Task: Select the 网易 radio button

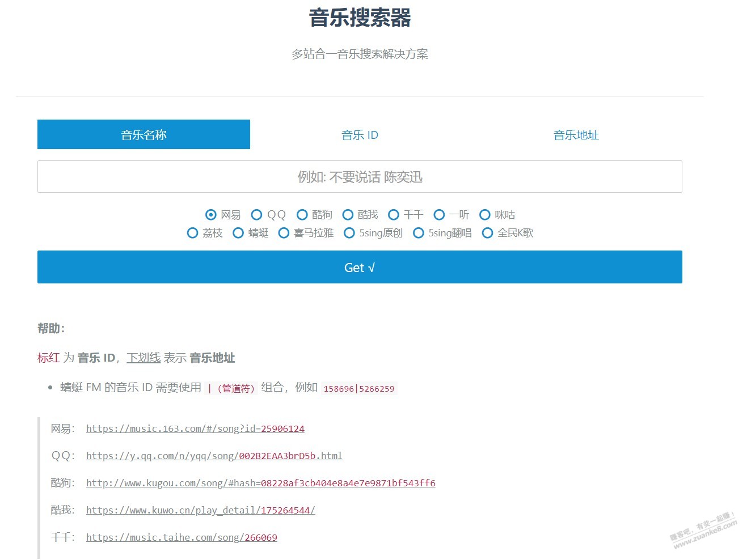Action: tap(211, 215)
